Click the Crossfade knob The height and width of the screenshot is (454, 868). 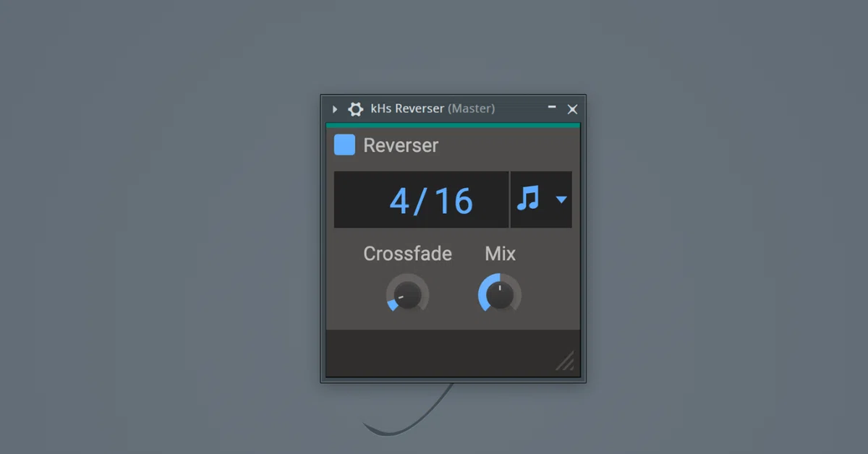407,295
